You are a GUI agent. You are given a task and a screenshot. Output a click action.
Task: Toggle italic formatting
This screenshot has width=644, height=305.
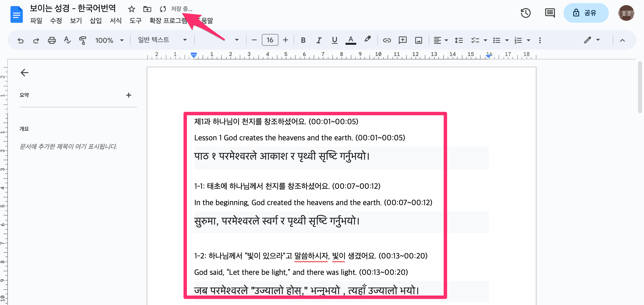(x=319, y=40)
